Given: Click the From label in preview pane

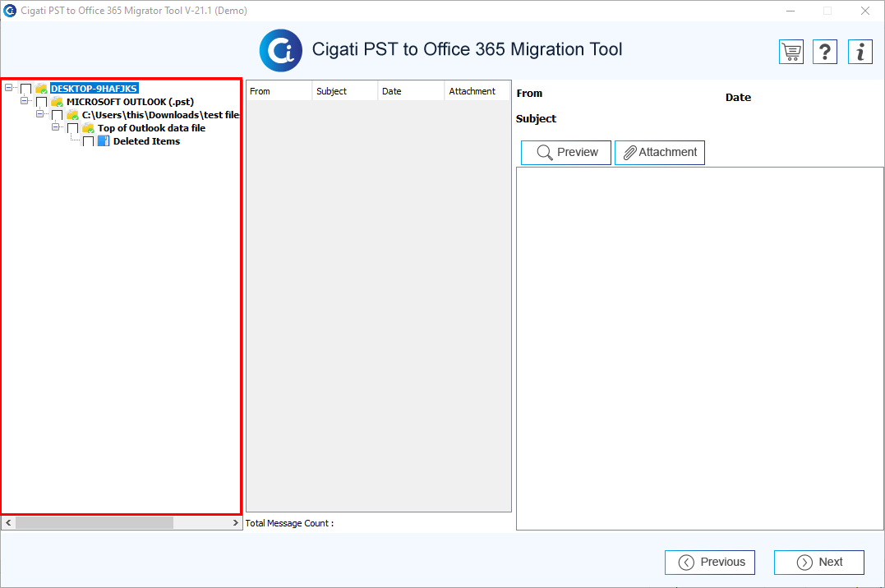Looking at the screenshot, I should (x=529, y=94).
